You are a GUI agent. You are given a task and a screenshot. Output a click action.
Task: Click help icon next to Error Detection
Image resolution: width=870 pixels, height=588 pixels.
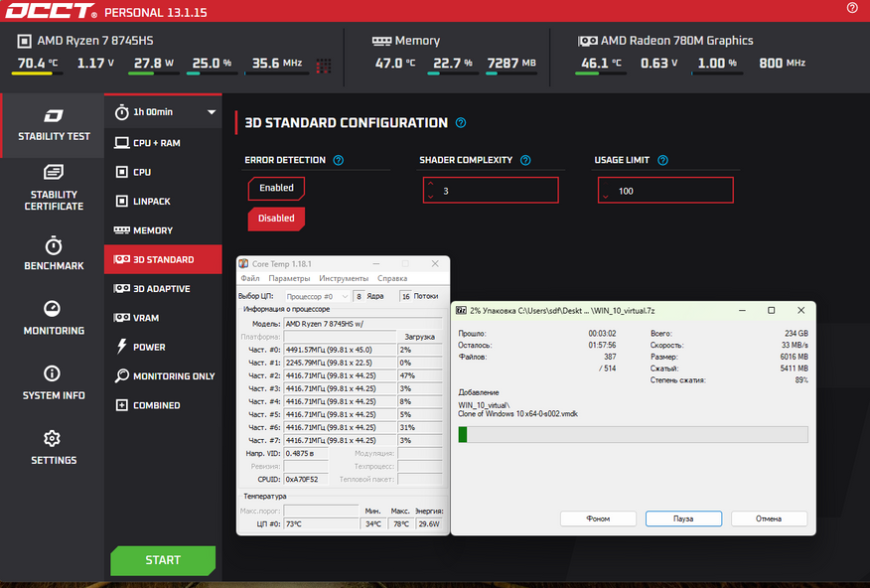click(338, 160)
